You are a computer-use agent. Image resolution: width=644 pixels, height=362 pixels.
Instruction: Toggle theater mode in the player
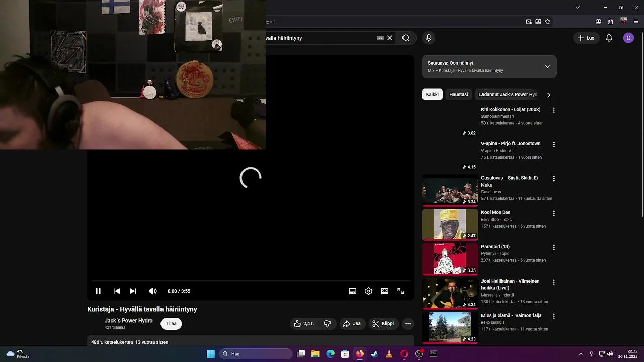(x=385, y=291)
